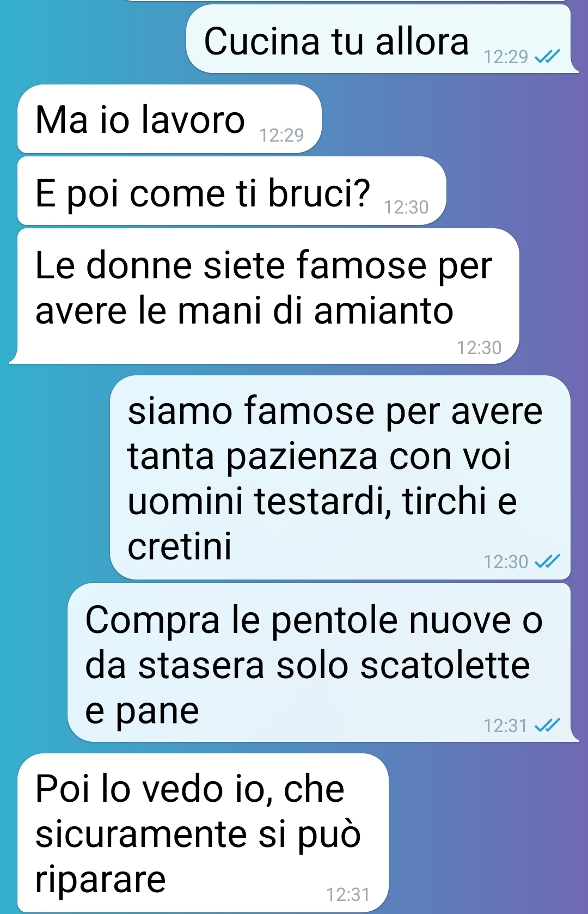The image size is (588, 914).
Task: Select message about 'mani di amianto'
Action: coord(268,296)
